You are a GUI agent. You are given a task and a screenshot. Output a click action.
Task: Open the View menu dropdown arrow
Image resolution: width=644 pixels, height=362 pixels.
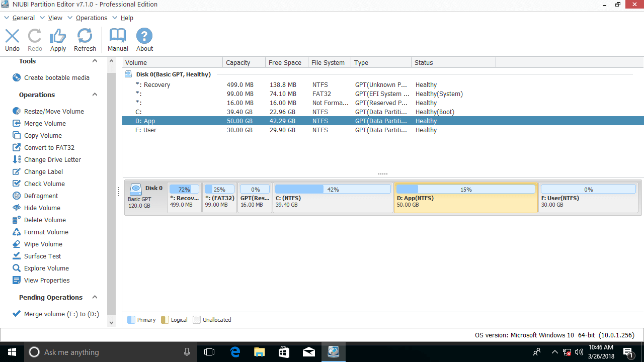tap(42, 18)
